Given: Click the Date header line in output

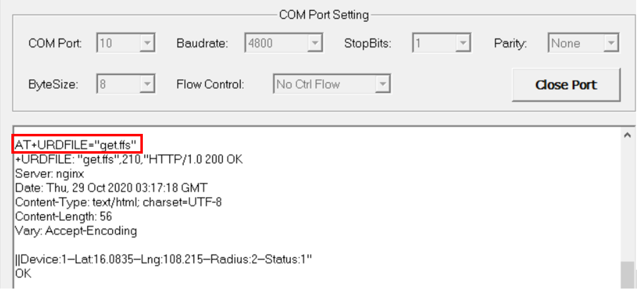Looking at the screenshot, I should (x=111, y=188).
